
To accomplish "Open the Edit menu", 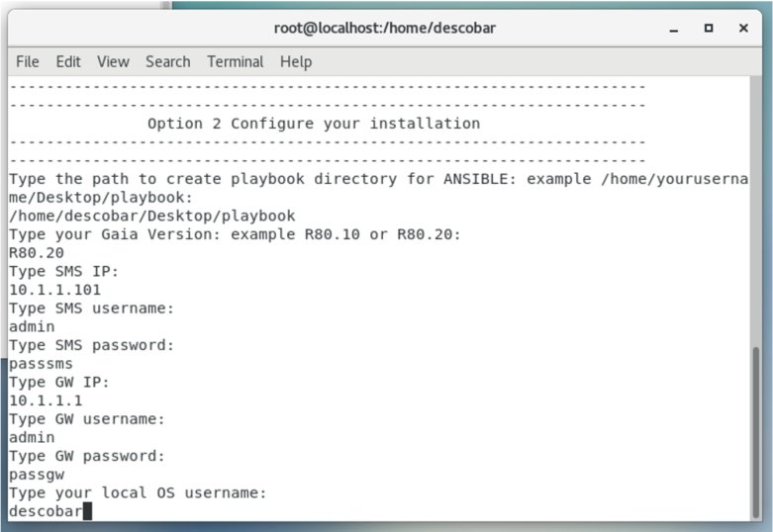I will click(x=68, y=61).
